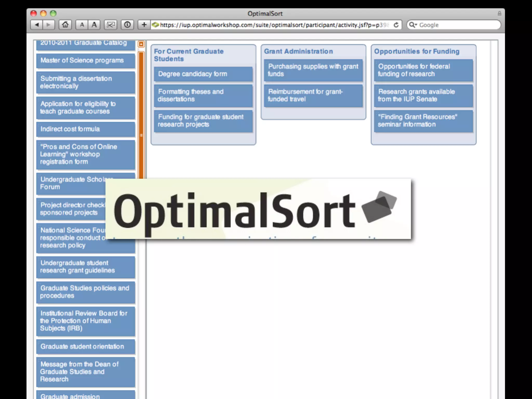Click "Reimbursement for grant-funded travel" card
The width and height of the screenshot is (532, 399).
pos(313,95)
